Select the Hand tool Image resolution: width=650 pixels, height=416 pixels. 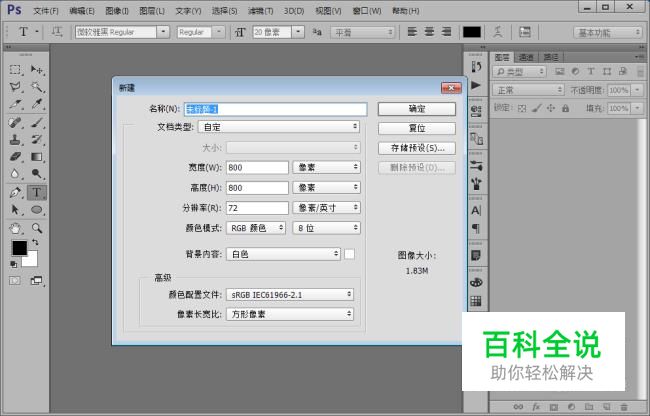click(15, 228)
